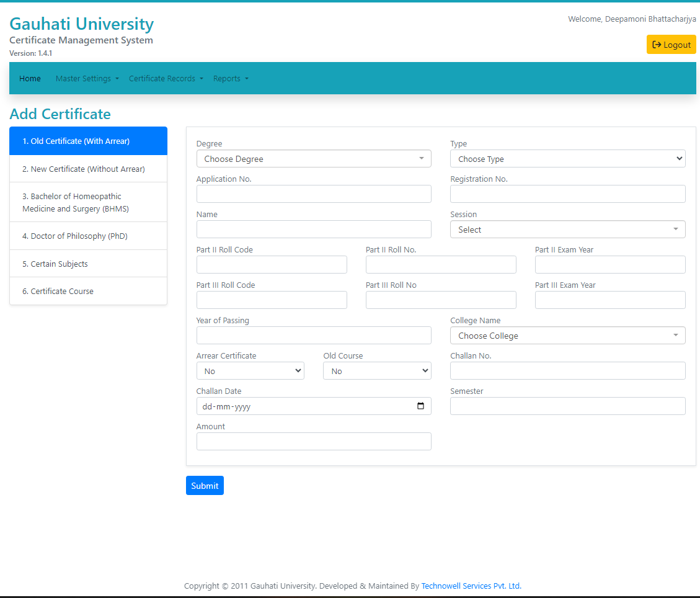
Task: Focus the Part II Roll No. field
Action: (441, 265)
